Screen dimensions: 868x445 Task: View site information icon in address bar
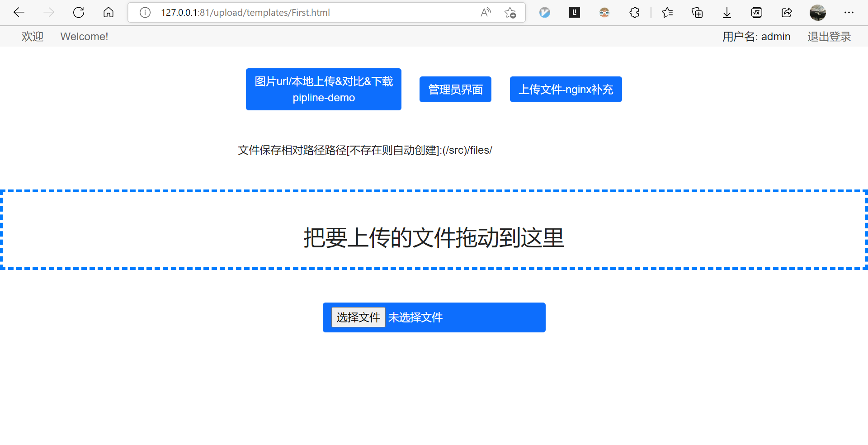click(x=145, y=13)
